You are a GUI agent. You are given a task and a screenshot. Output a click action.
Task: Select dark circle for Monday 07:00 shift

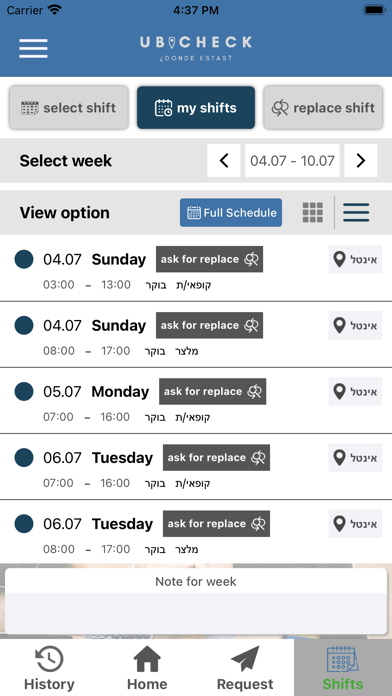[x=24, y=392]
